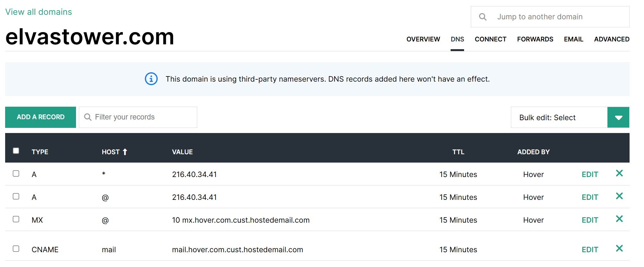Viewport: 644px width, 267px height.
Task: Edit the @ A record
Action: click(590, 197)
